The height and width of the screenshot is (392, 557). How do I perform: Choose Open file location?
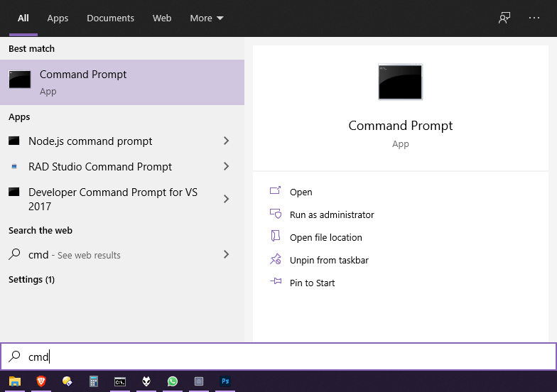(325, 237)
